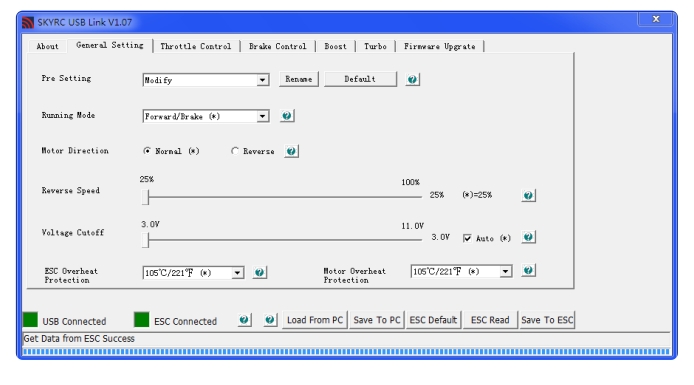The image size is (694, 385).
Task: Click the Reverse Speed slider handle
Action: tap(145, 197)
